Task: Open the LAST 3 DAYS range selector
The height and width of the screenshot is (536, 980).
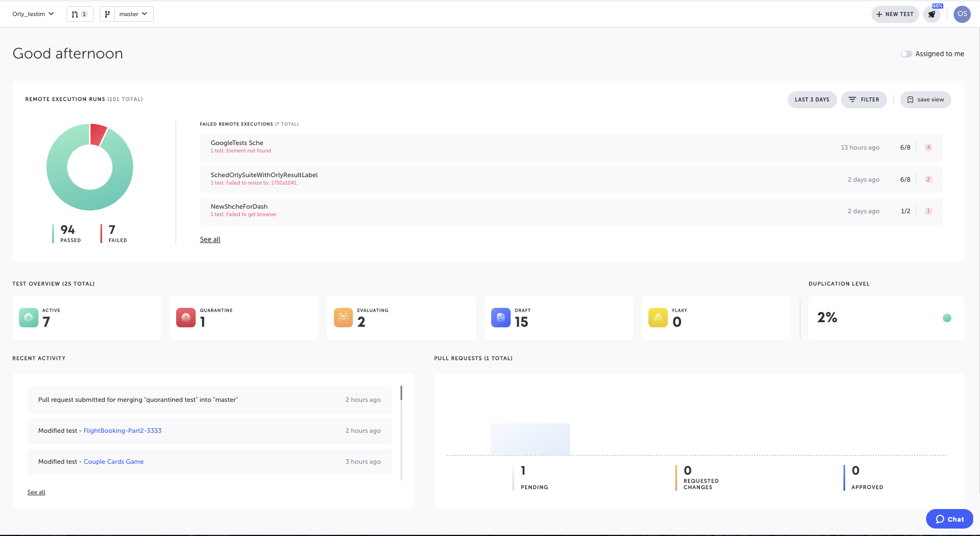Action: click(812, 99)
